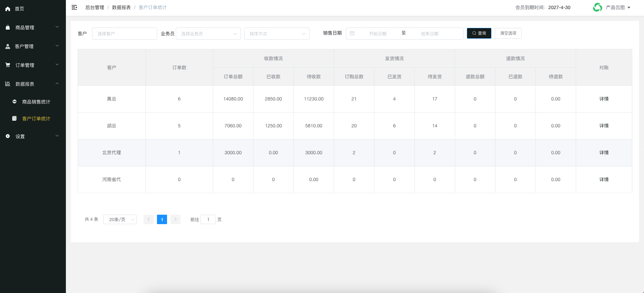Click the 北京代理 customer cell

112,153
